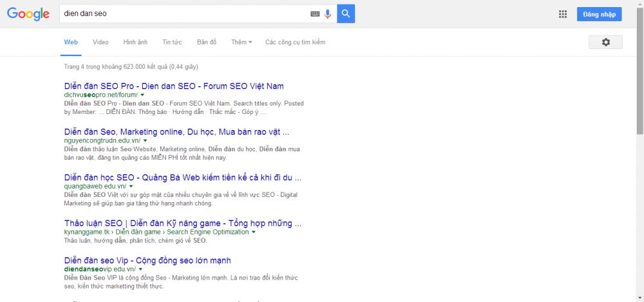Expand arrow next to dichvuseopro.net/forum/ URL

[142, 95]
